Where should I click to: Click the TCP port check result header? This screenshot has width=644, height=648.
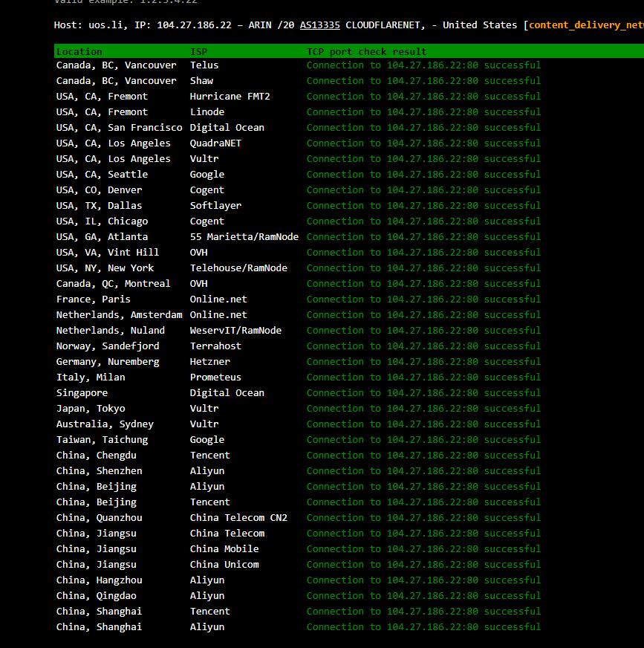367,51
